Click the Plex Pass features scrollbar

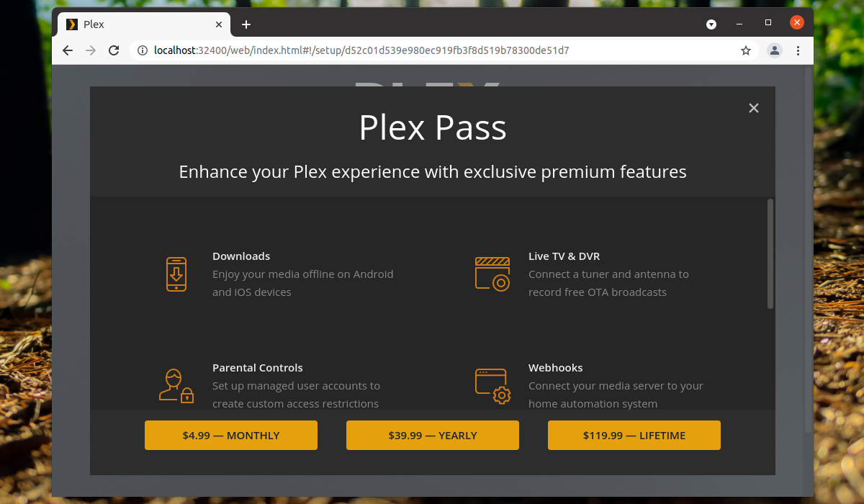pos(770,253)
